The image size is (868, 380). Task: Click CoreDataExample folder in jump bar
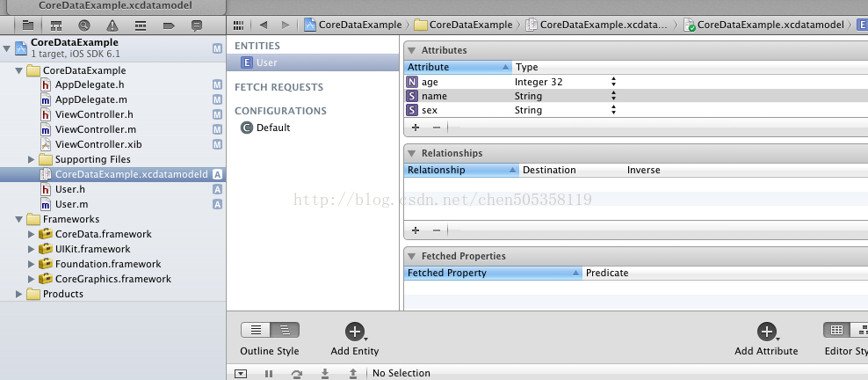coord(463,25)
